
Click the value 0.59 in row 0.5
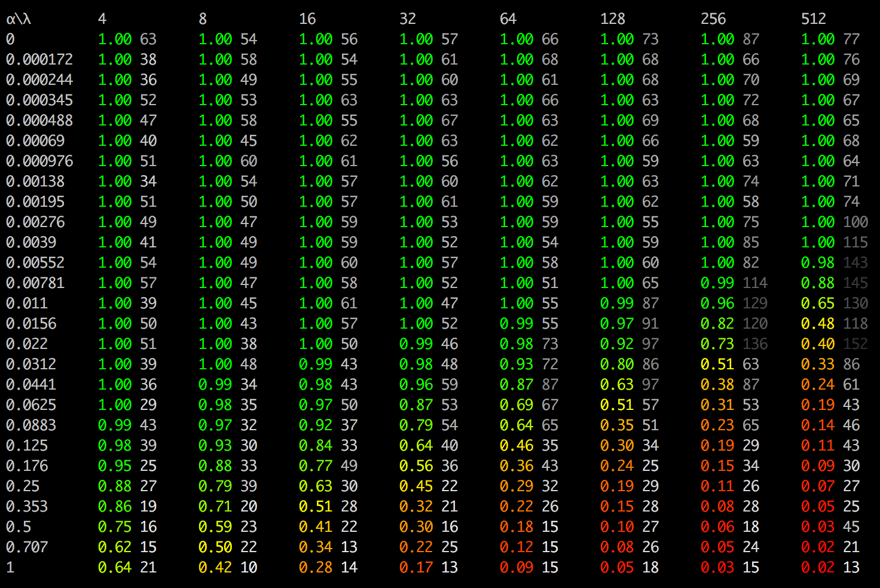pyautogui.click(x=215, y=527)
